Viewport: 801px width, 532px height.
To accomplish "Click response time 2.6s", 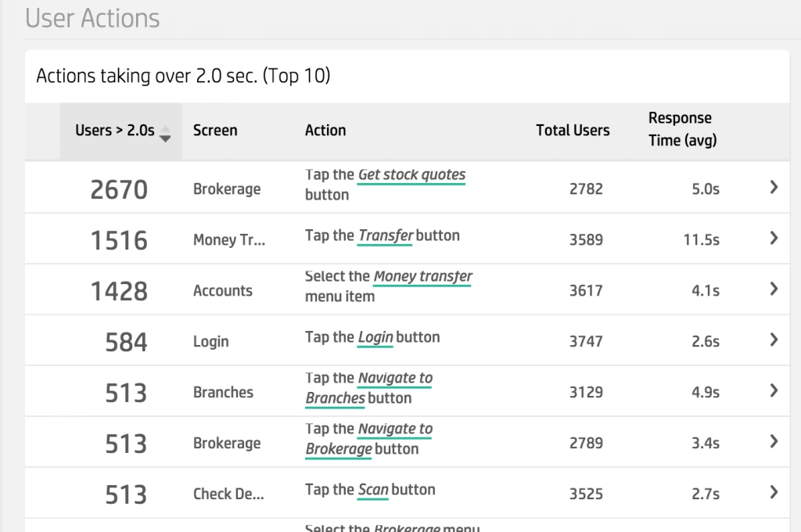I will [706, 341].
